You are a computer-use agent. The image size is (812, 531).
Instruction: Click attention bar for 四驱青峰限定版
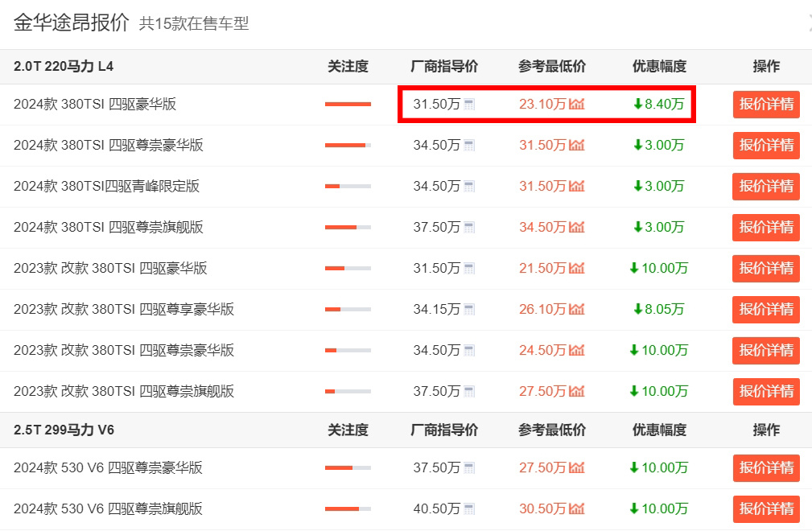pos(348,186)
